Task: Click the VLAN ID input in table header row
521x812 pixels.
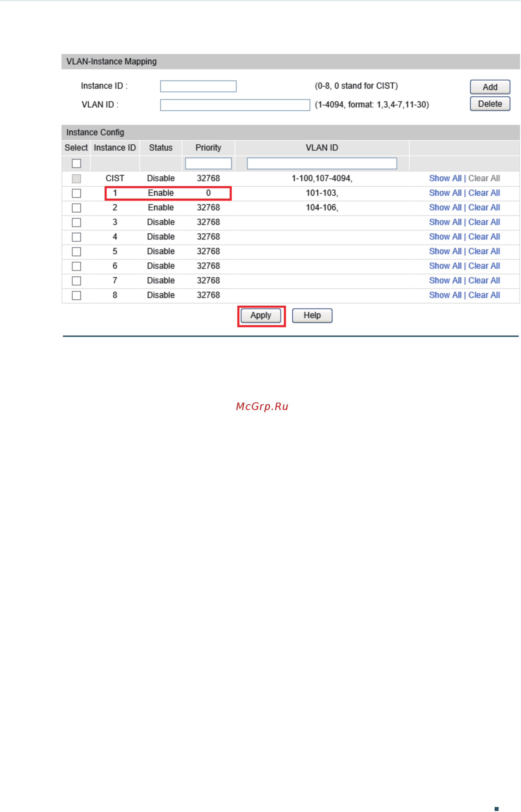Action: pyautogui.click(x=322, y=163)
